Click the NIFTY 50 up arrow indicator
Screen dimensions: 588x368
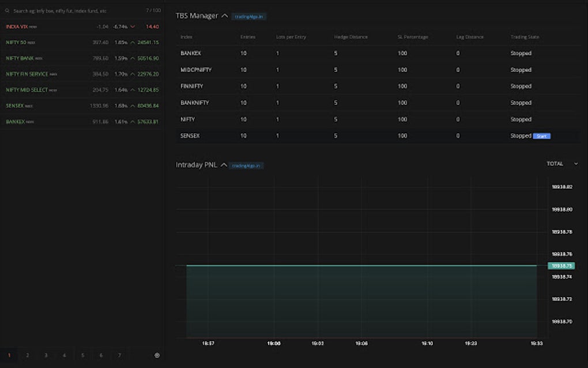(x=133, y=43)
